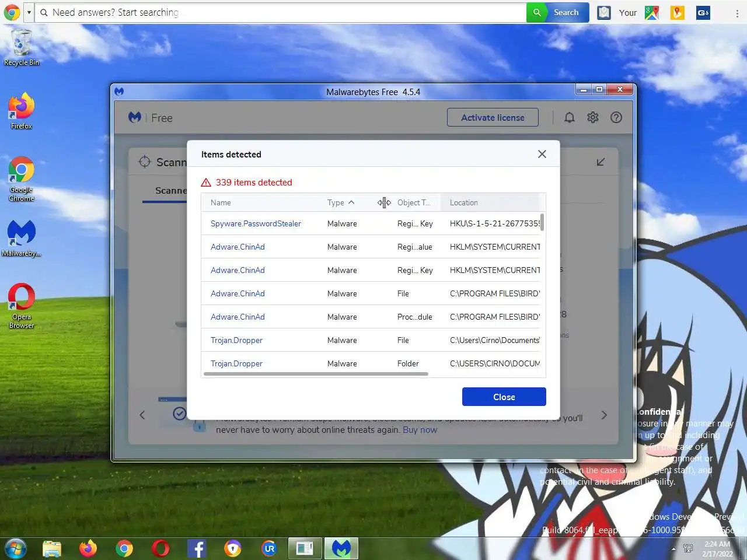Click the C:\Users\Cirno\Documents location cell

coord(495,340)
